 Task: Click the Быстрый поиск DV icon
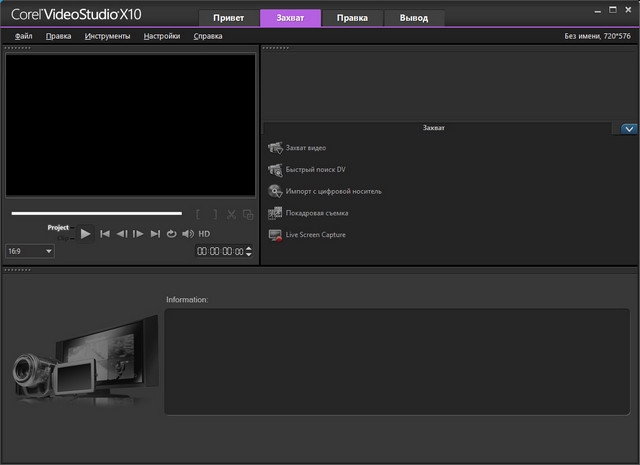276,170
